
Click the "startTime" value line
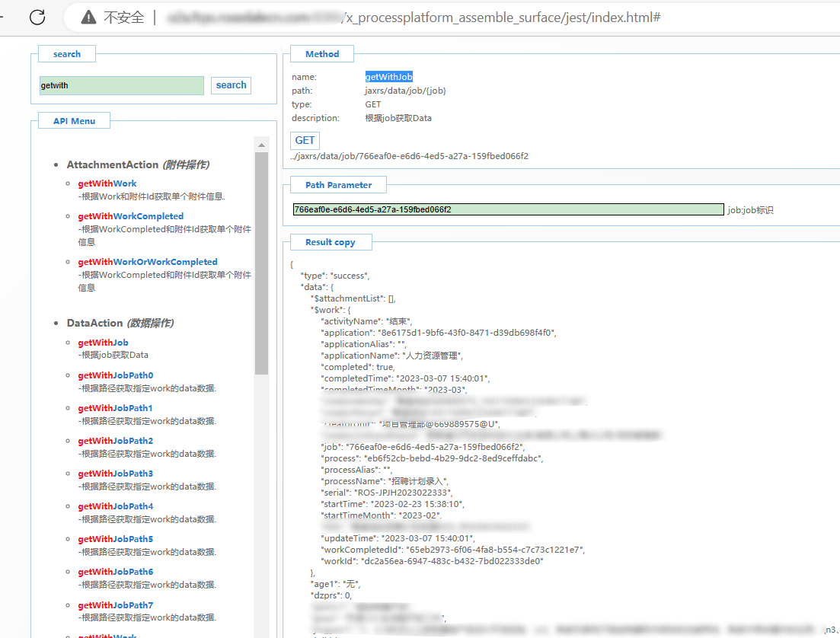[392, 503]
